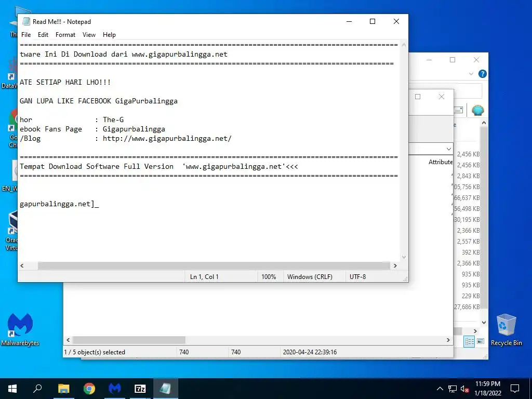Click 'Windows (CRLF)' in status bar

click(310, 277)
